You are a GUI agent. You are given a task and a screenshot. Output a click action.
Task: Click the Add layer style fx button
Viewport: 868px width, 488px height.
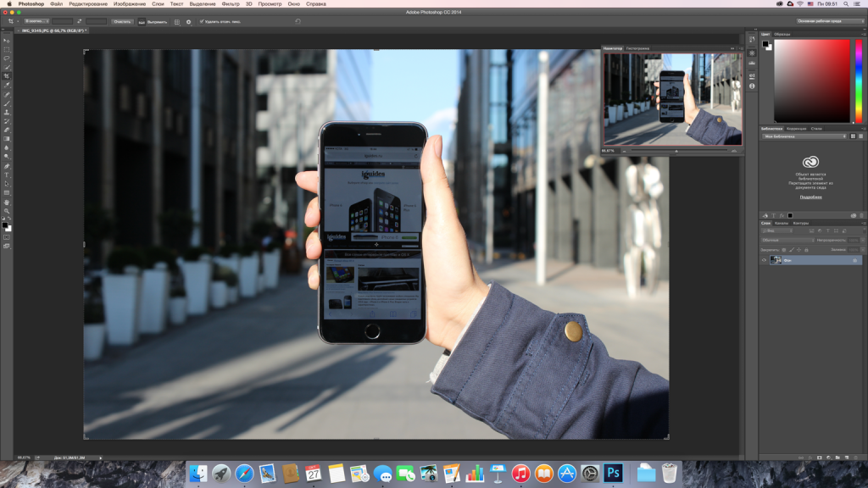point(810,457)
